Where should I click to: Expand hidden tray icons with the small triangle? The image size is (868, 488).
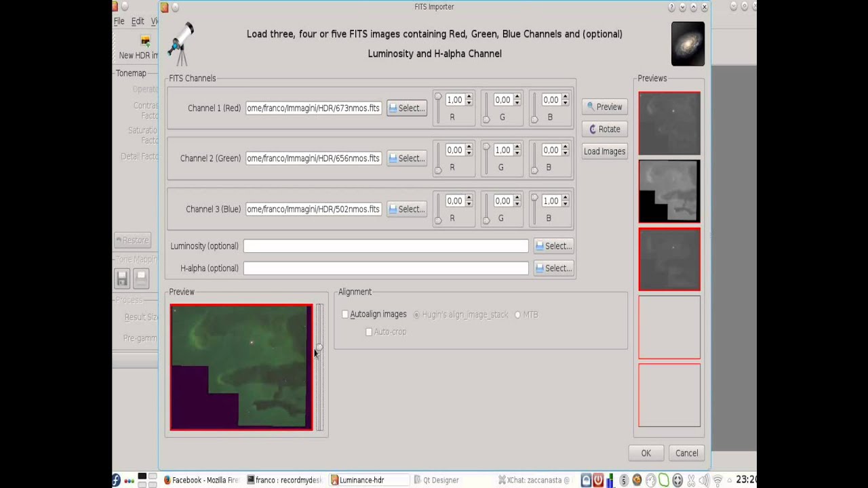pos(730,480)
